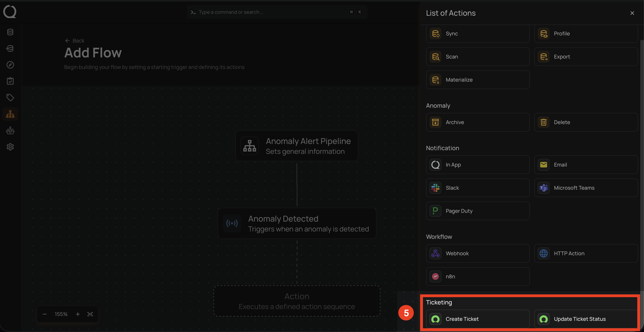This screenshot has height=332, width=644.
Task: Go Back from Add Flow
Action: pyautogui.click(x=75, y=41)
